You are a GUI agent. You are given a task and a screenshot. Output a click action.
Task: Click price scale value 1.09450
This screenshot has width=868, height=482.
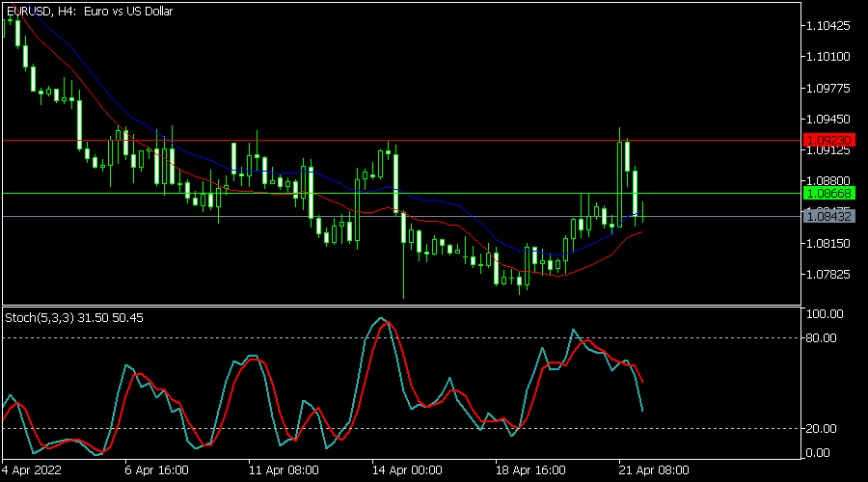(828, 119)
